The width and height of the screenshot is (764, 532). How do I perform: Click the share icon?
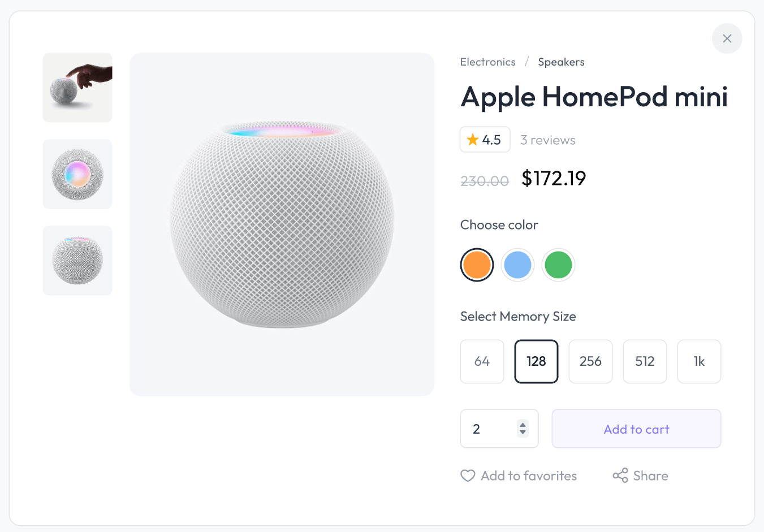pyautogui.click(x=620, y=475)
